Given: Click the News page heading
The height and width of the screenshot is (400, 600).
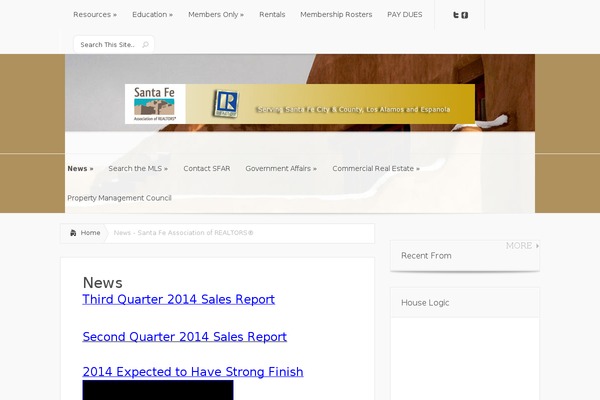Looking at the screenshot, I should coord(103,283).
